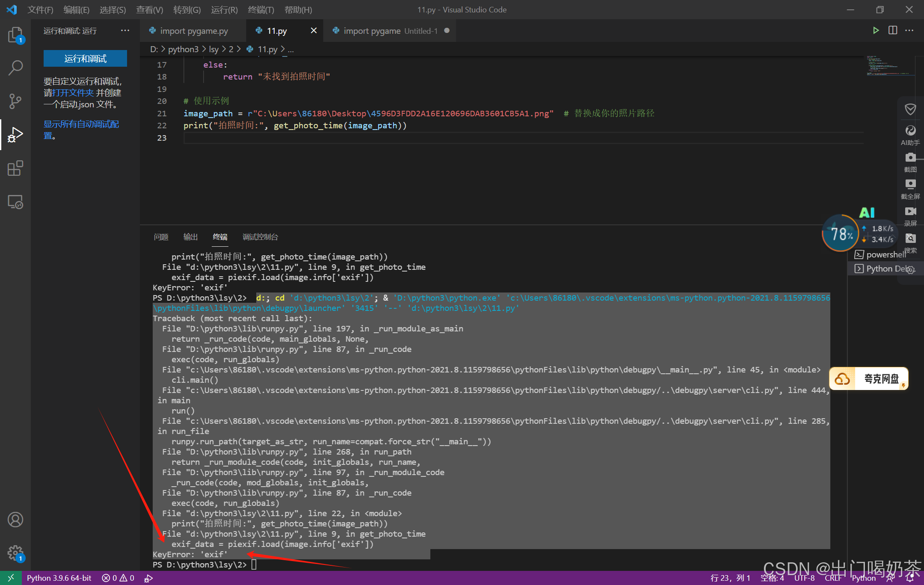Screen dimensions: 924x585
Task: Open the Remote Explorer icon
Action: tap(15, 202)
